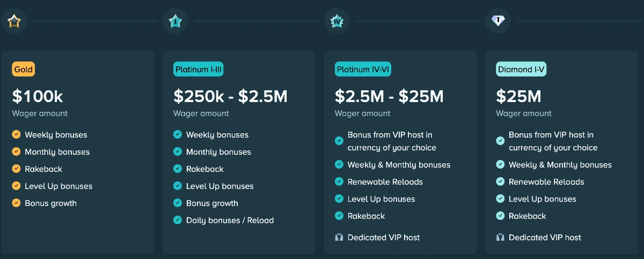Viewport: 644px width, 259px height.
Task: Click the Platinum IV star tier icon
Action: (x=336, y=21)
